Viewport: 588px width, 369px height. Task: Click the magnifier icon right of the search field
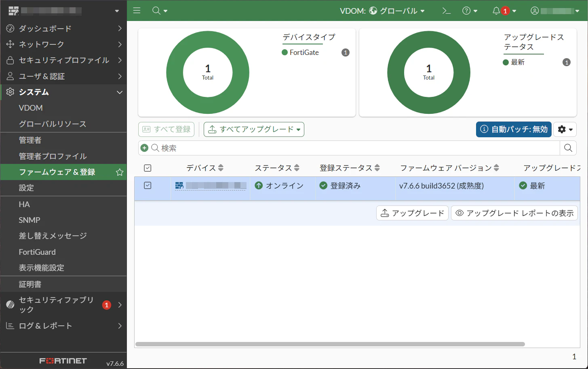(568, 148)
